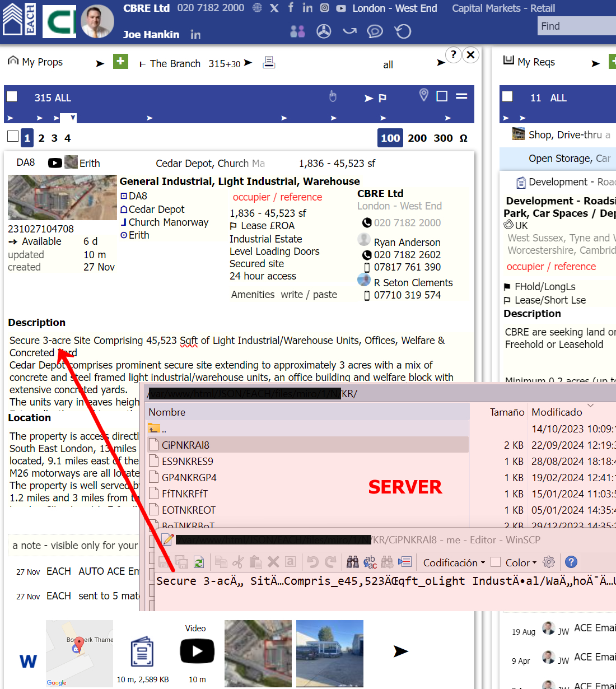The image size is (616, 689).
Task: Open editor preferences gear in WinSCP
Action: (549, 562)
